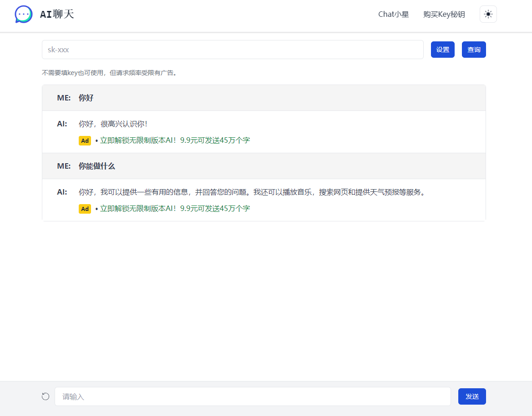The image size is (532, 416).
Task: Focus the 请输入 message input box
Action: [x=253, y=396]
